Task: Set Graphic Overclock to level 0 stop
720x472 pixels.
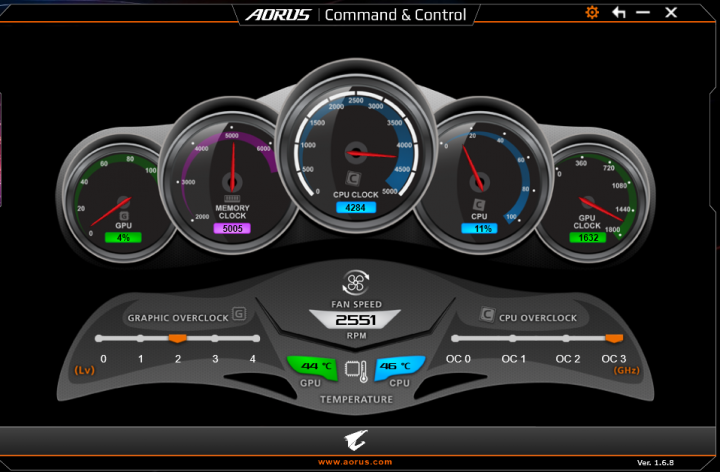Action: 99,338
